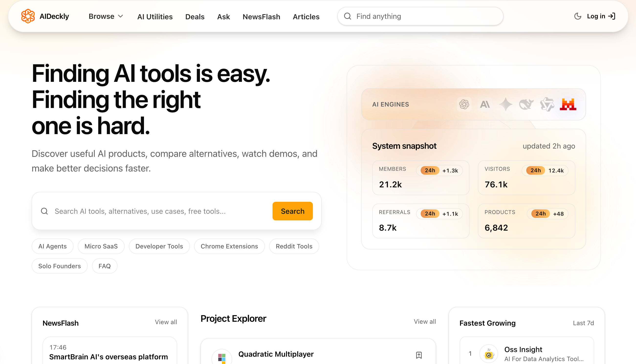The width and height of the screenshot is (636, 364).
Task: Click the 24h badge in the Members card
Action: click(430, 171)
